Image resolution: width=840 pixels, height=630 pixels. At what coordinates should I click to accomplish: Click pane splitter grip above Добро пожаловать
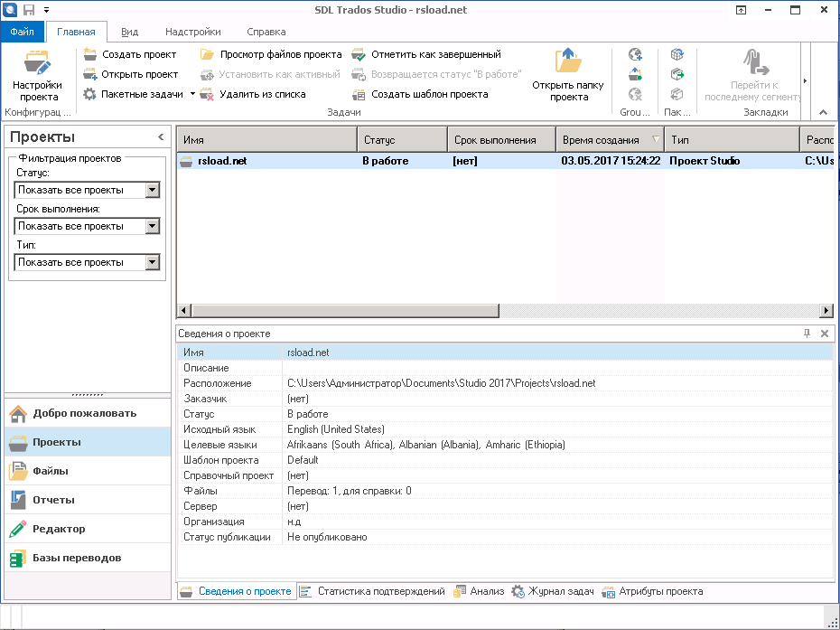88,395
